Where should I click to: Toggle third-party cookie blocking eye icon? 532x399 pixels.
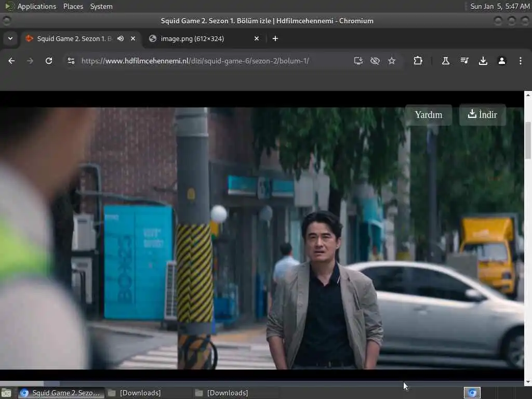[375, 61]
